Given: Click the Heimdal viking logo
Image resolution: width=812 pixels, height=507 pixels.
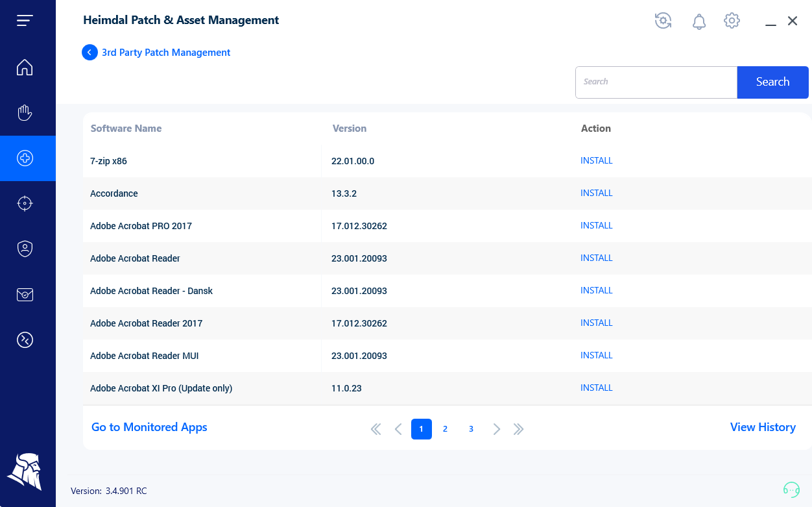Looking at the screenshot, I should click(x=25, y=471).
